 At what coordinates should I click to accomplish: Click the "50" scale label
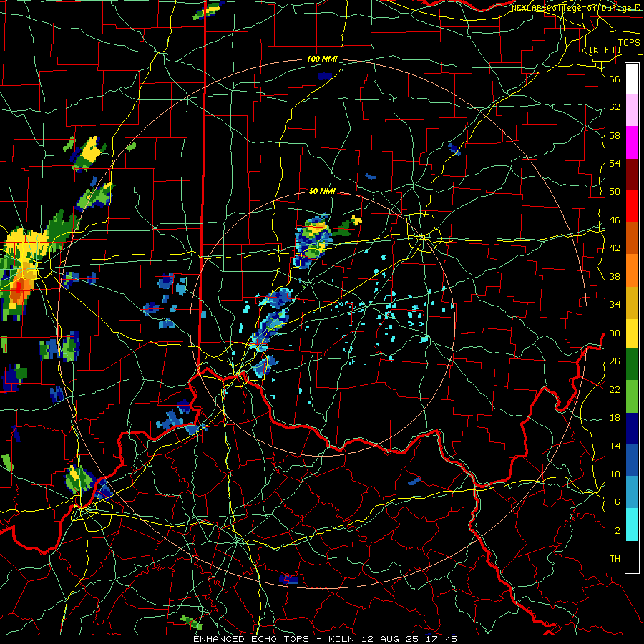tap(615, 192)
